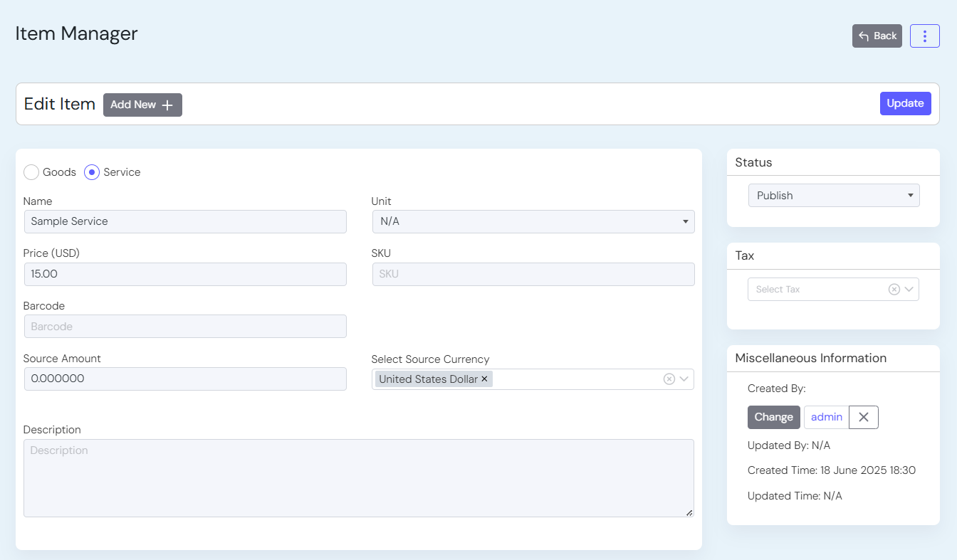Open the Status Publish dropdown
This screenshot has width=957, height=560.
pyautogui.click(x=833, y=196)
